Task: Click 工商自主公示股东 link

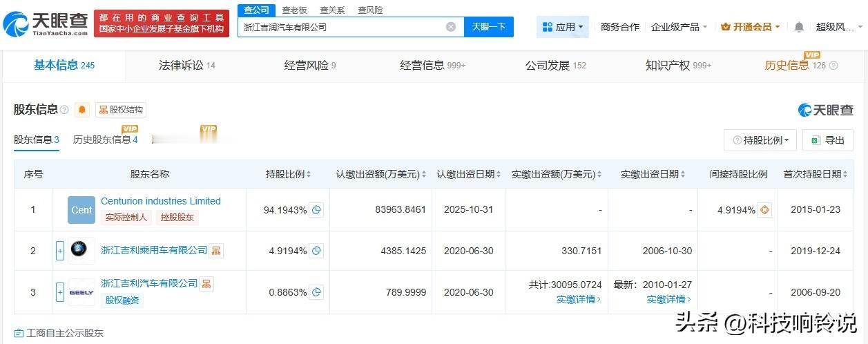Action: 59,333
